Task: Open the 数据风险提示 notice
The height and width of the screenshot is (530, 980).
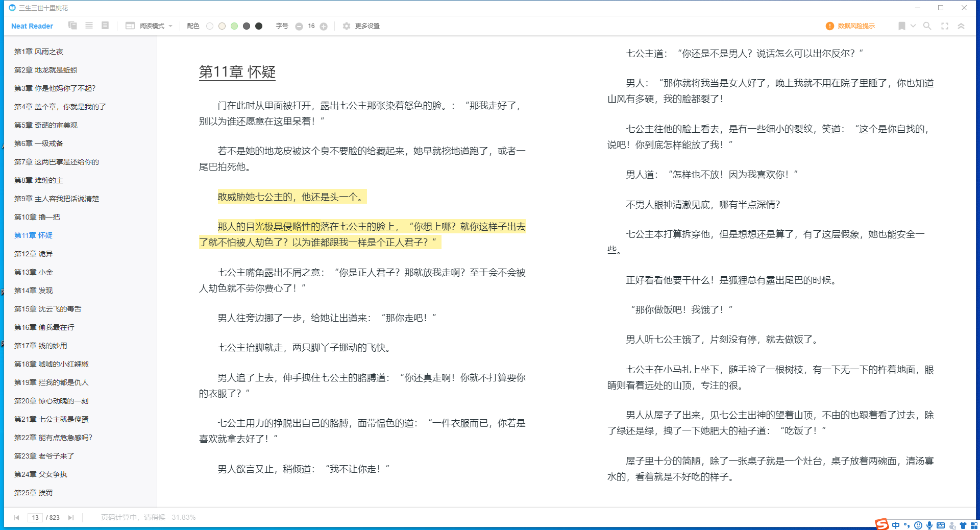Action: click(856, 26)
